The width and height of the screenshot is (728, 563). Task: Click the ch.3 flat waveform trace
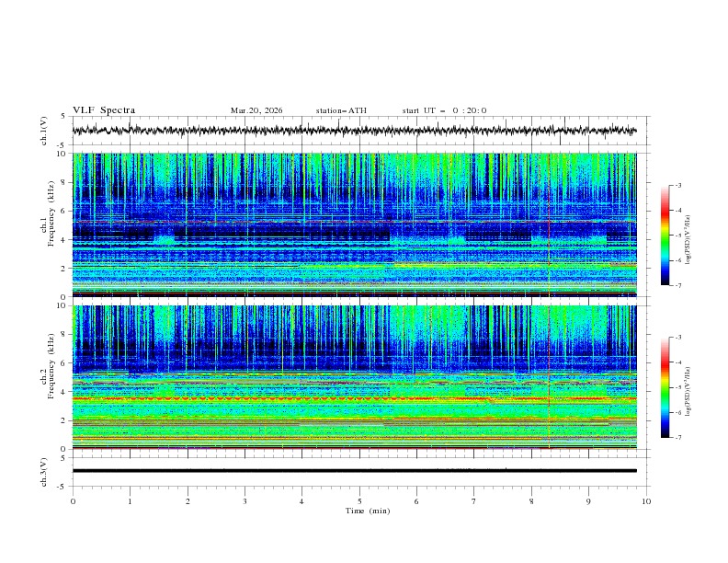(354, 471)
